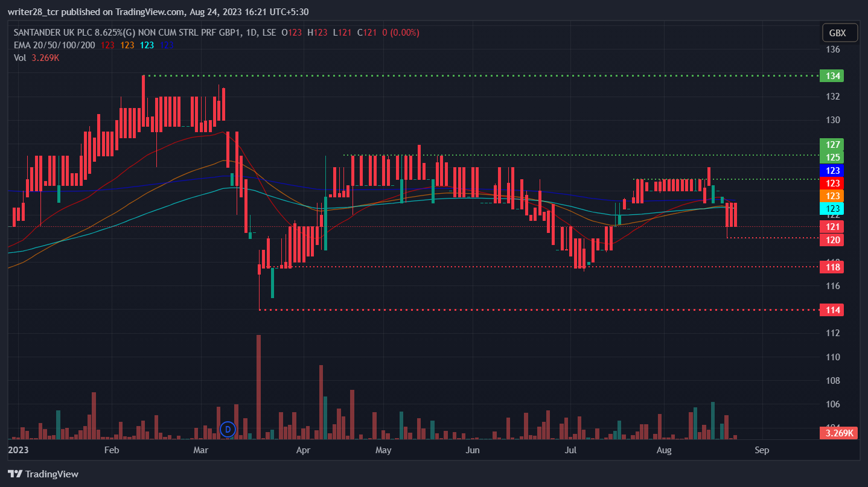Screen dimensions: 868x487
Task: Click the red 118 support price label
Action: click(831, 267)
